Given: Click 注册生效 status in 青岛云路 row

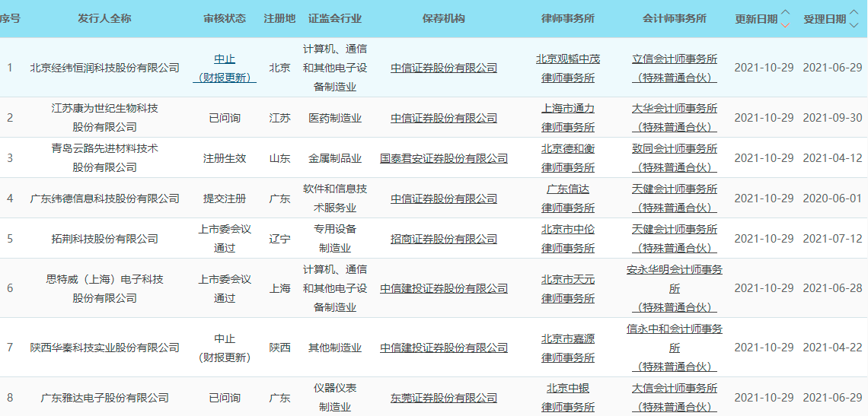Looking at the screenshot, I should click(x=224, y=158).
